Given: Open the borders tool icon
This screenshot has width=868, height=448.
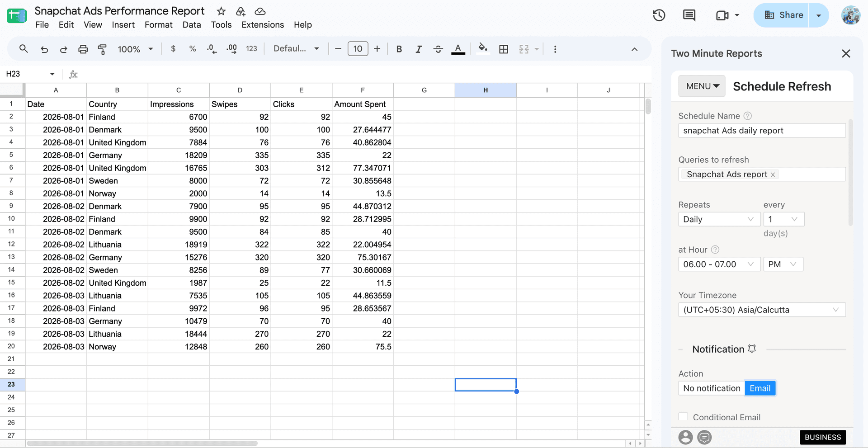Looking at the screenshot, I should (504, 49).
